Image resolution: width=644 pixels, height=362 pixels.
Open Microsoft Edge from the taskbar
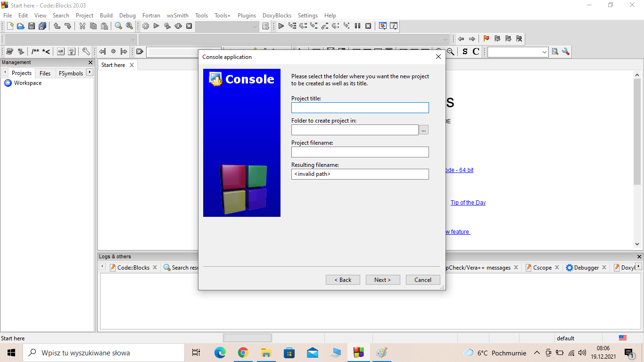pyautogui.click(x=220, y=353)
